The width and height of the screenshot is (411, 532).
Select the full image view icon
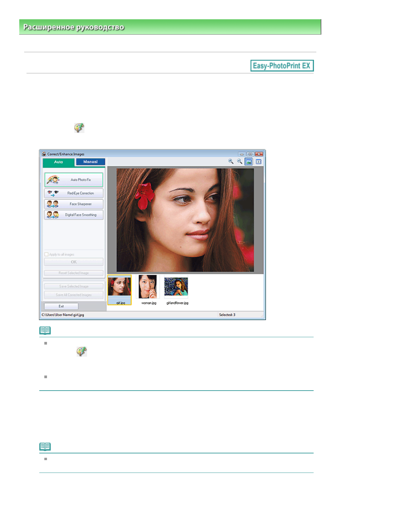(x=248, y=162)
